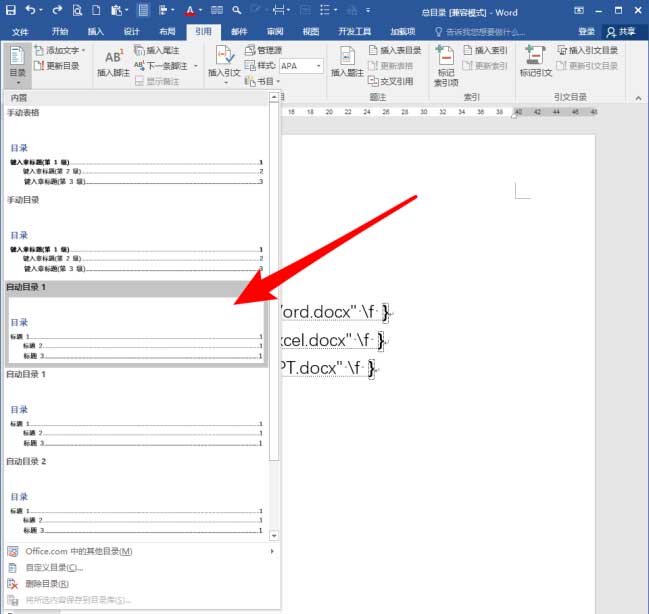Image resolution: width=649 pixels, height=614 pixels.
Task: Click the 共享 share button
Action: (x=625, y=31)
